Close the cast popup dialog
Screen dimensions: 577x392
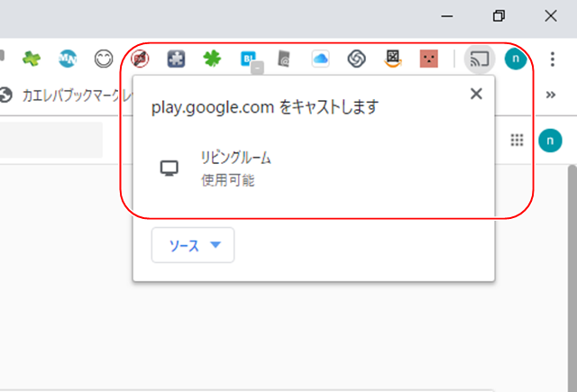click(476, 94)
